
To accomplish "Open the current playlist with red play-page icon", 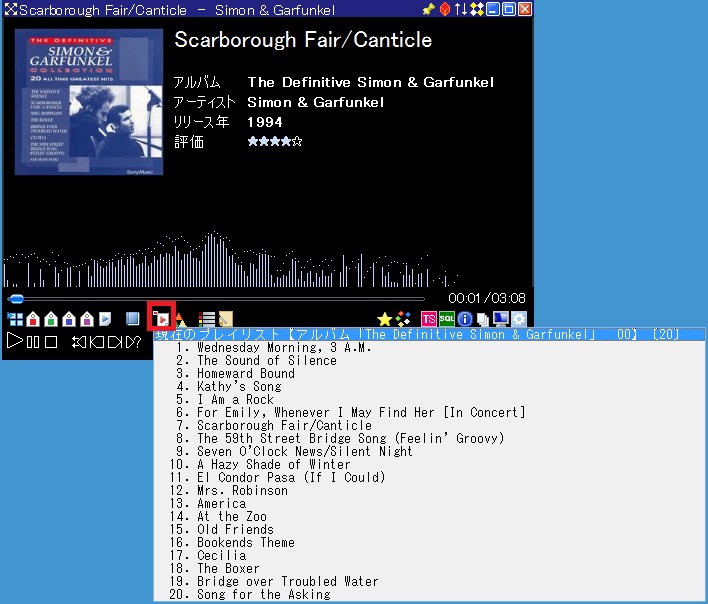I will [161, 319].
